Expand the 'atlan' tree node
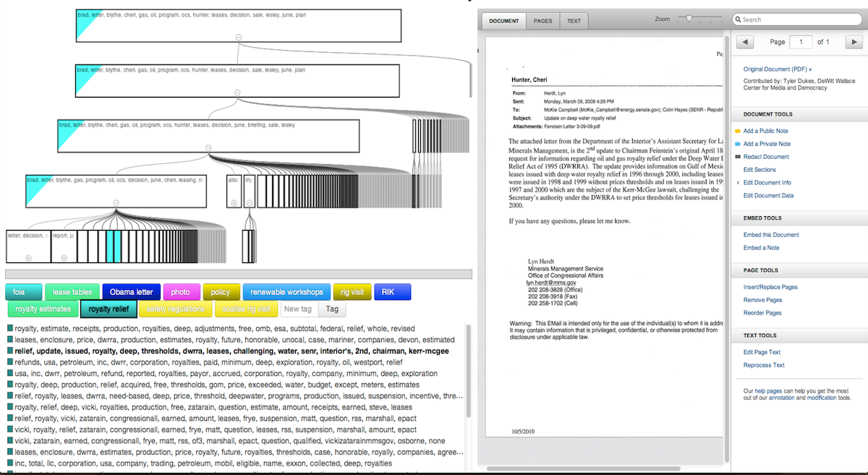 coord(233,204)
